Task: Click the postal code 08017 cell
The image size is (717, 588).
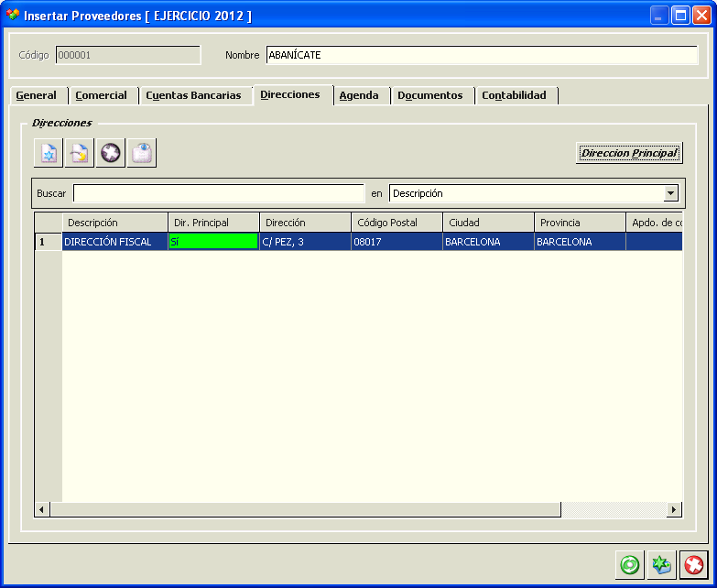Action: coord(397,242)
